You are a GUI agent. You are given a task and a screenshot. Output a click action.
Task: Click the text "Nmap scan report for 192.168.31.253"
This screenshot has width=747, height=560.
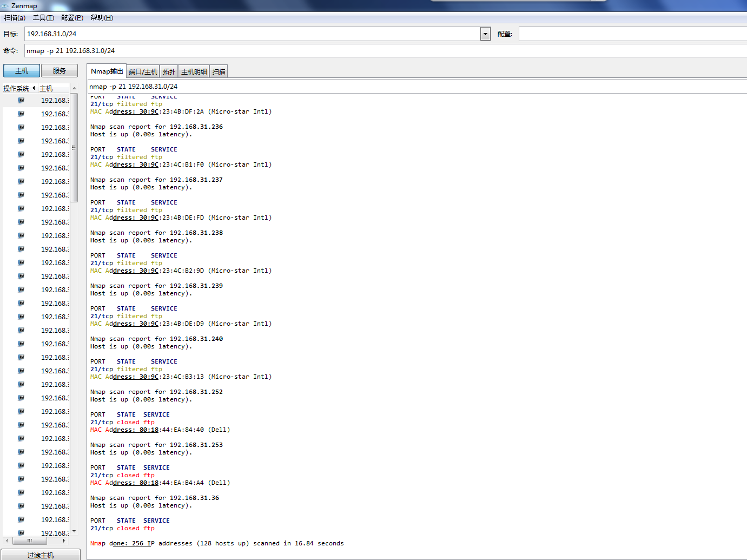pos(156,445)
